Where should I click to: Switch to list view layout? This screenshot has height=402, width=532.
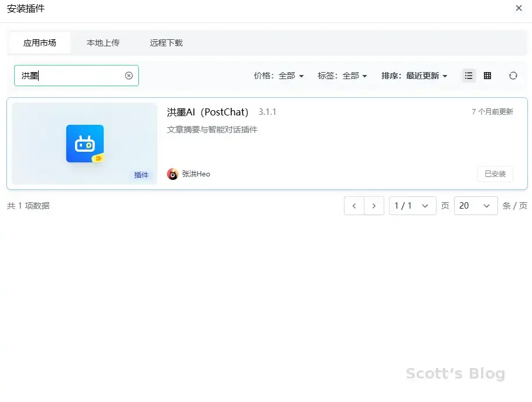[469, 76]
